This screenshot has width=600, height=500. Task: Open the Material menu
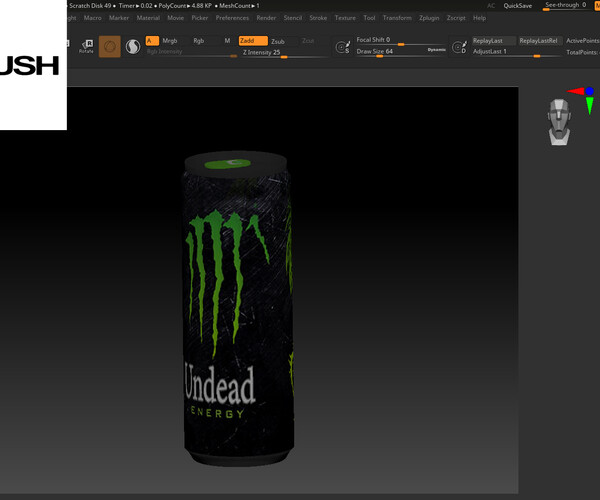(148, 18)
